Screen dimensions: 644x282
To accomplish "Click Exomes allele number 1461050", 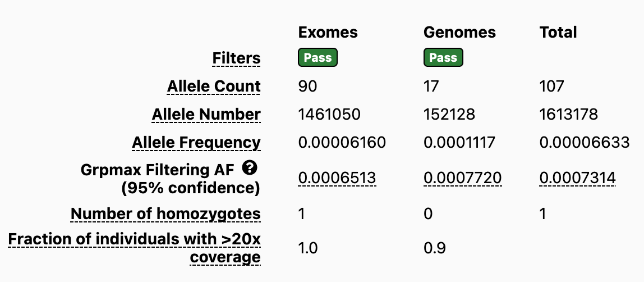I will point(329,114).
